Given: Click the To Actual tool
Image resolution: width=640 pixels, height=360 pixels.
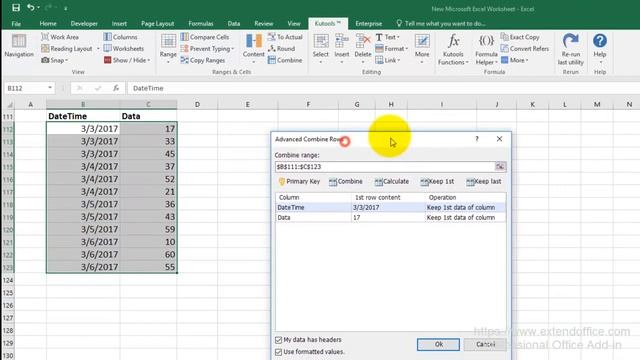Looking at the screenshot, I should pos(285,37).
